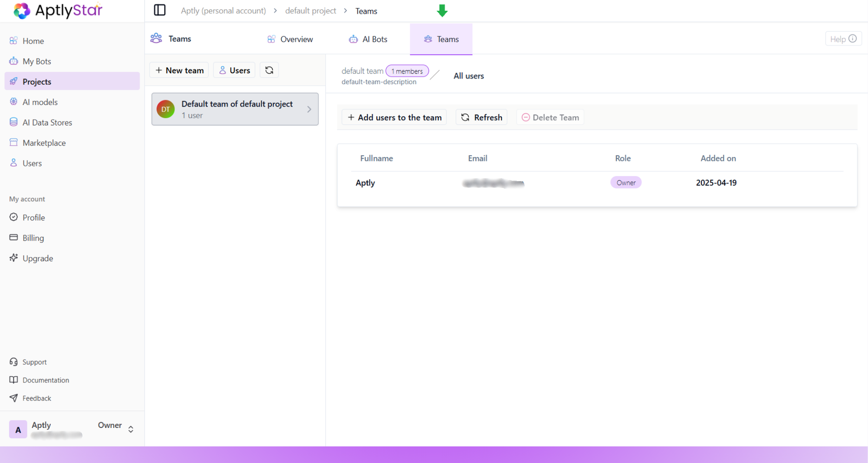Screen dimensions: 868x463
Task: Click the DT team avatar
Action: (165, 109)
